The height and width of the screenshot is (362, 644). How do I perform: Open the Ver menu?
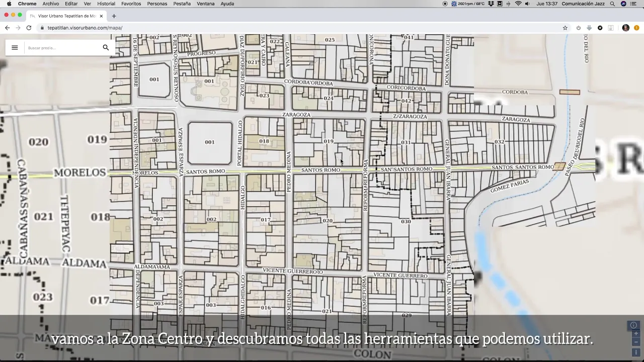tap(87, 4)
